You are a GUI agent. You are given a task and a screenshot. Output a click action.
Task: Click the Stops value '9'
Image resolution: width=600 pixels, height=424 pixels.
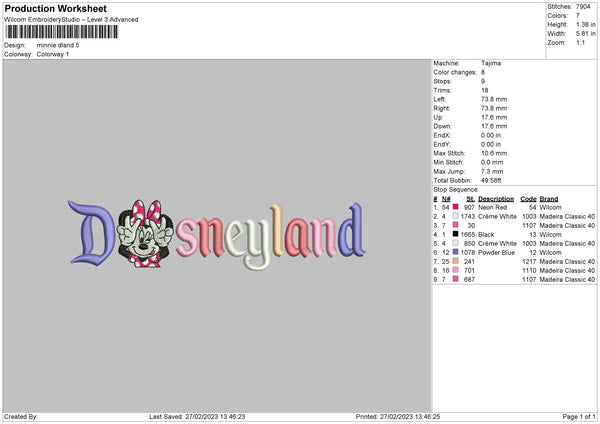[x=483, y=81]
